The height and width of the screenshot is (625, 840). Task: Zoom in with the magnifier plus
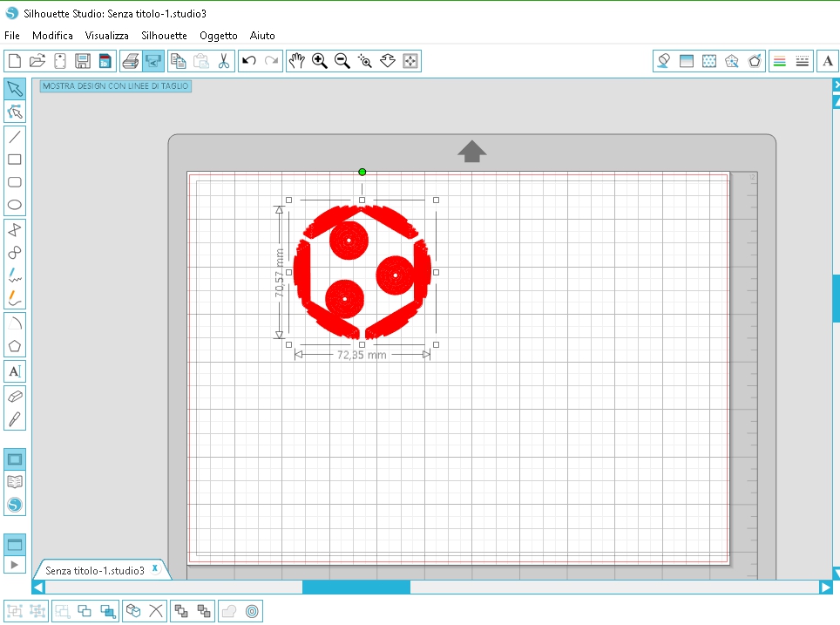click(x=320, y=61)
